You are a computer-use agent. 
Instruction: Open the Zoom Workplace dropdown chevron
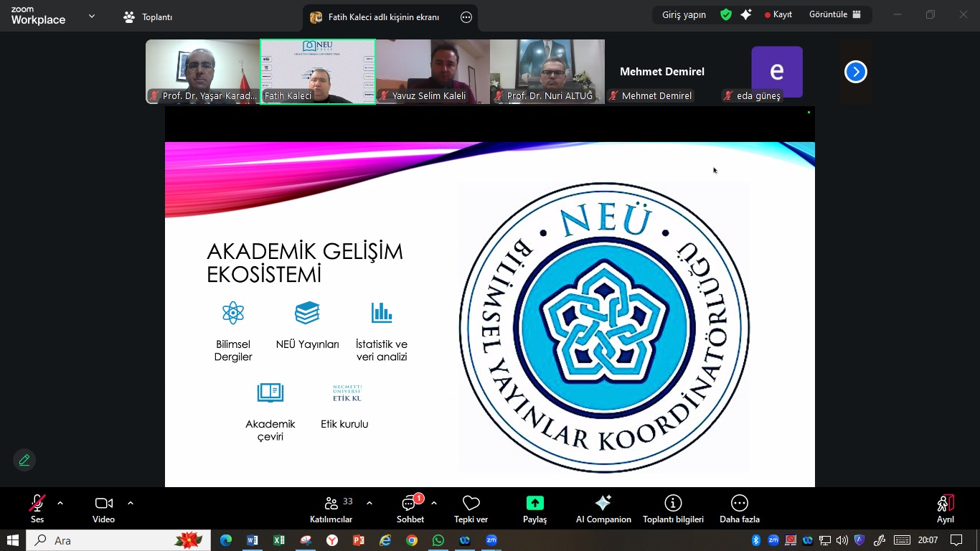point(92,16)
